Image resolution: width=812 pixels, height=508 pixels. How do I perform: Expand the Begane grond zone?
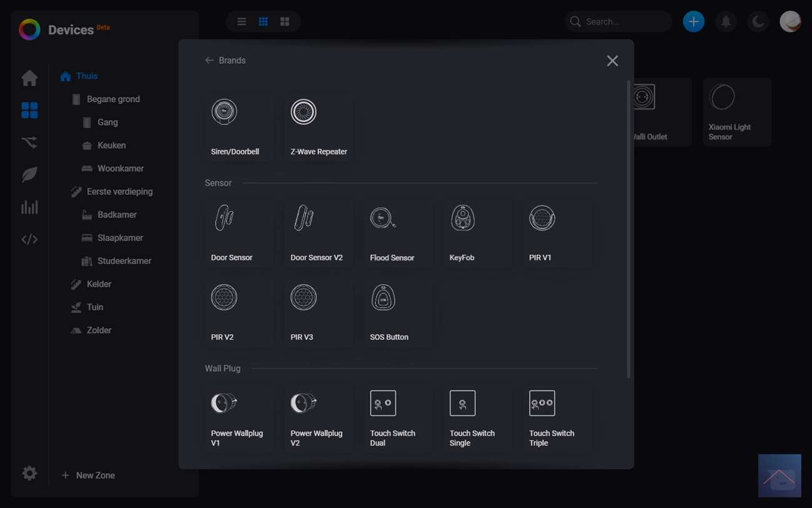click(x=113, y=99)
